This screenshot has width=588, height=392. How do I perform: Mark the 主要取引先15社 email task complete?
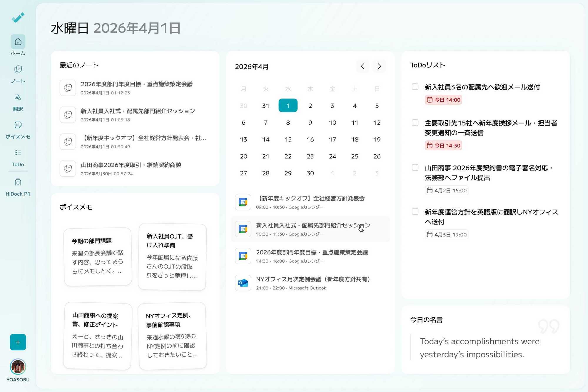tap(415, 123)
